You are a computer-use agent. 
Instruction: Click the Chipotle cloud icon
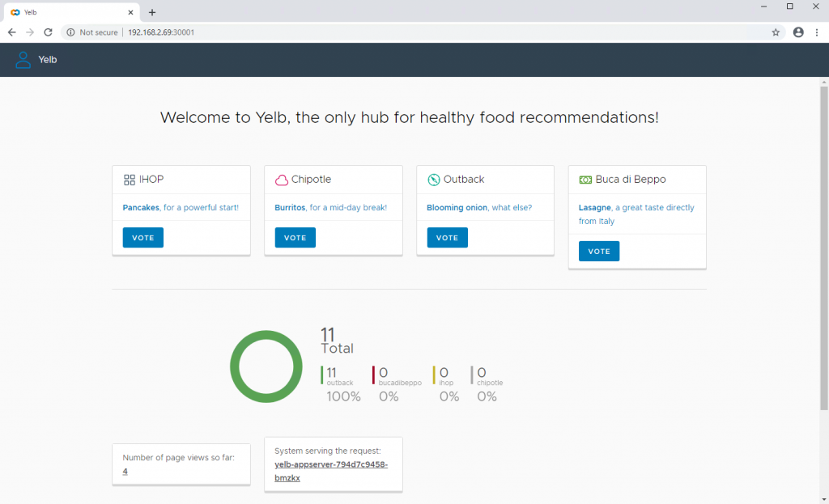[281, 180]
